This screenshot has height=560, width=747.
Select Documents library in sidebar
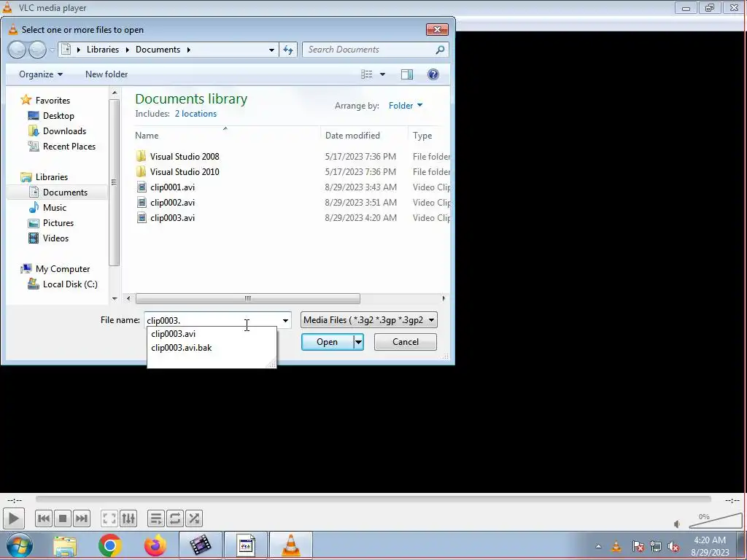[x=65, y=192]
